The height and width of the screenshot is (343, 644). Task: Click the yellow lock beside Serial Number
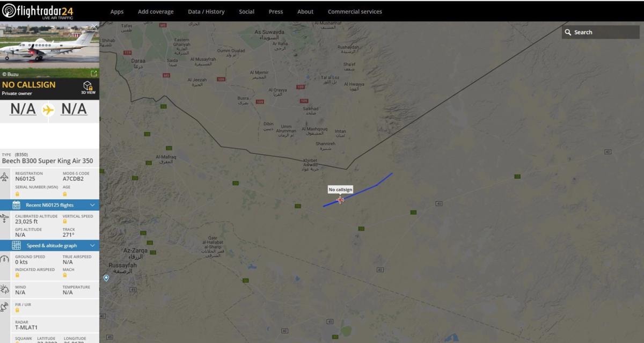[17, 194]
